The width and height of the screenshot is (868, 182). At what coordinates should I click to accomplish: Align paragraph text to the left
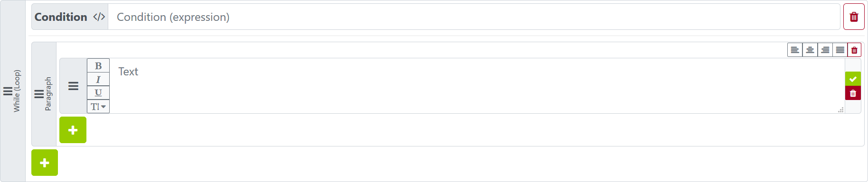(x=795, y=50)
